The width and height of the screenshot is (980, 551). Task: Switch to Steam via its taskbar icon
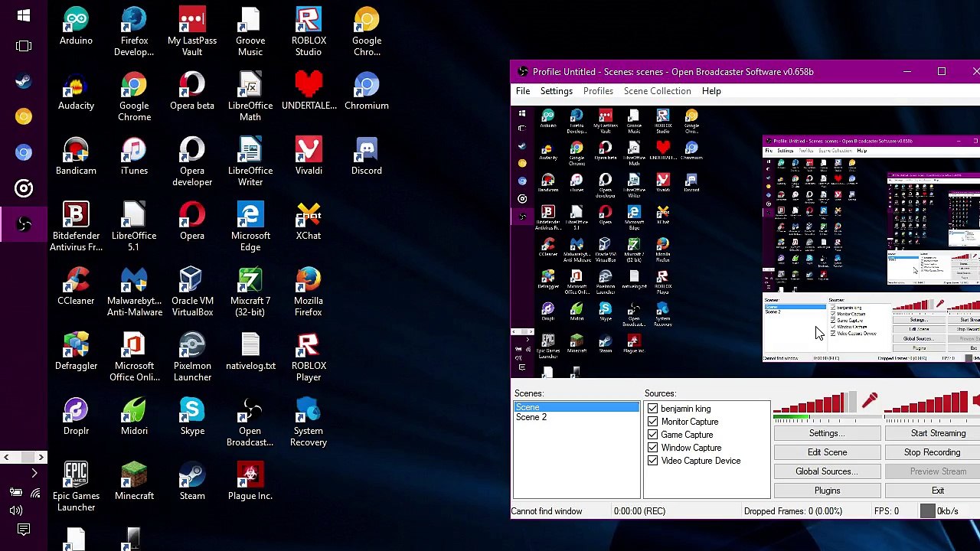pyautogui.click(x=24, y=81)
